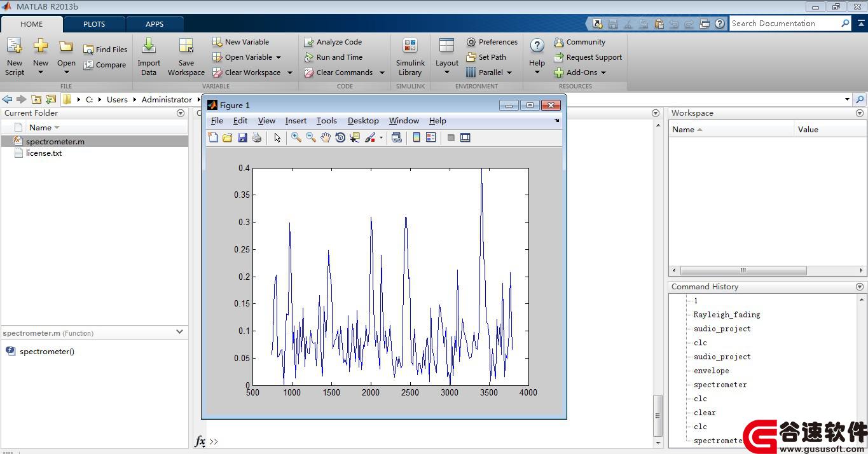Click in Search Documentation field
This screenshot has height=454, width=868.
click(785, 24)
